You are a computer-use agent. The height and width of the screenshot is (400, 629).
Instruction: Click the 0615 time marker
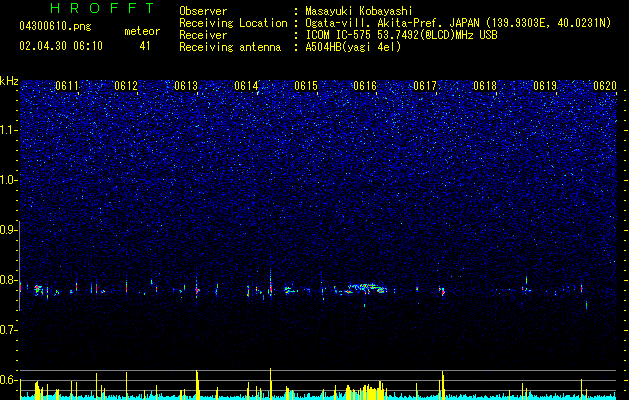point(306,86)
